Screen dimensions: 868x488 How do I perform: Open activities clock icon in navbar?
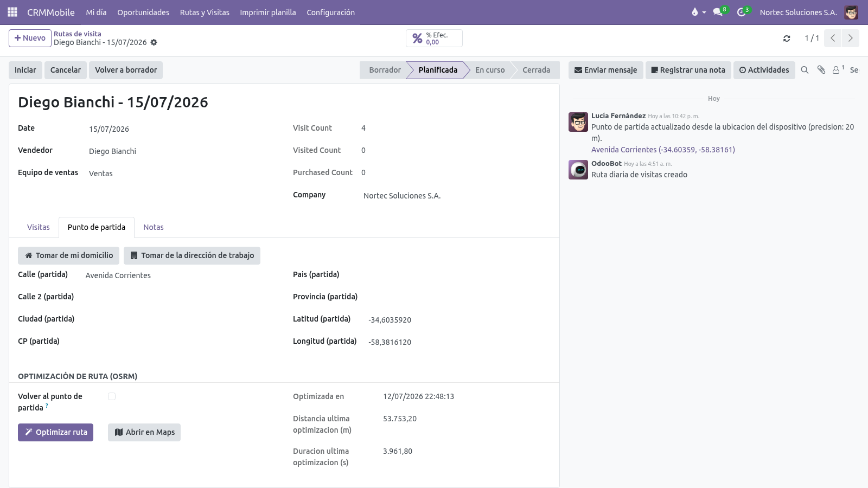coord(743,12)
